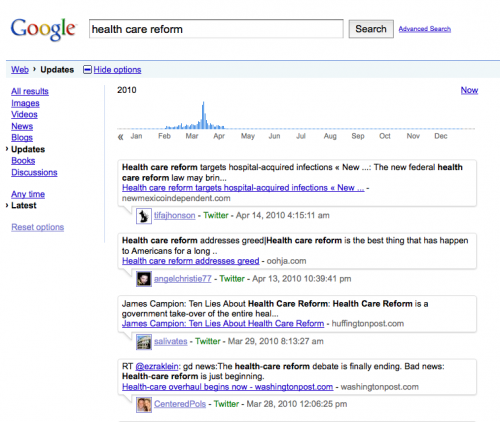Select Dec on the timeline
This screenshot has width=500, height=422.
[441, 136]
